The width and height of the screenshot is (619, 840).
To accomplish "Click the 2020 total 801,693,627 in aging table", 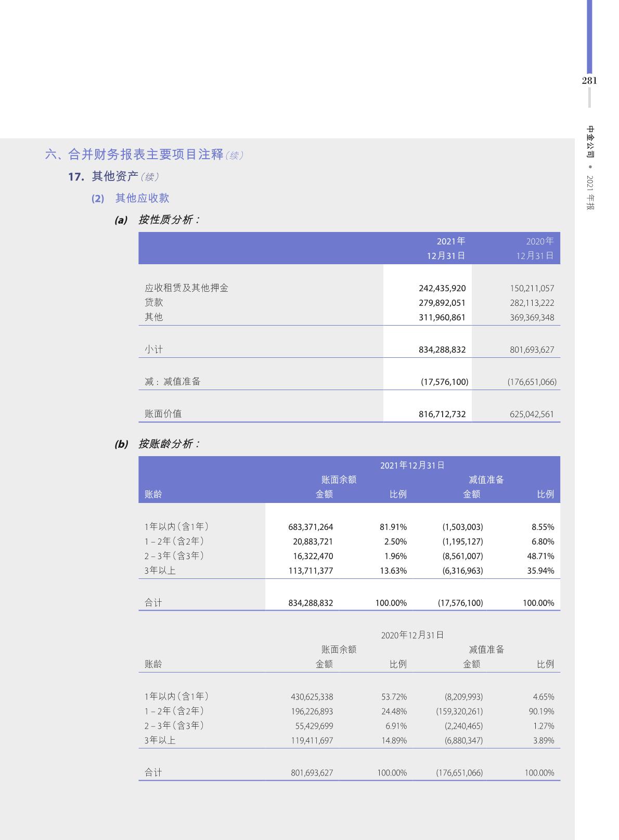I will 312,773.
